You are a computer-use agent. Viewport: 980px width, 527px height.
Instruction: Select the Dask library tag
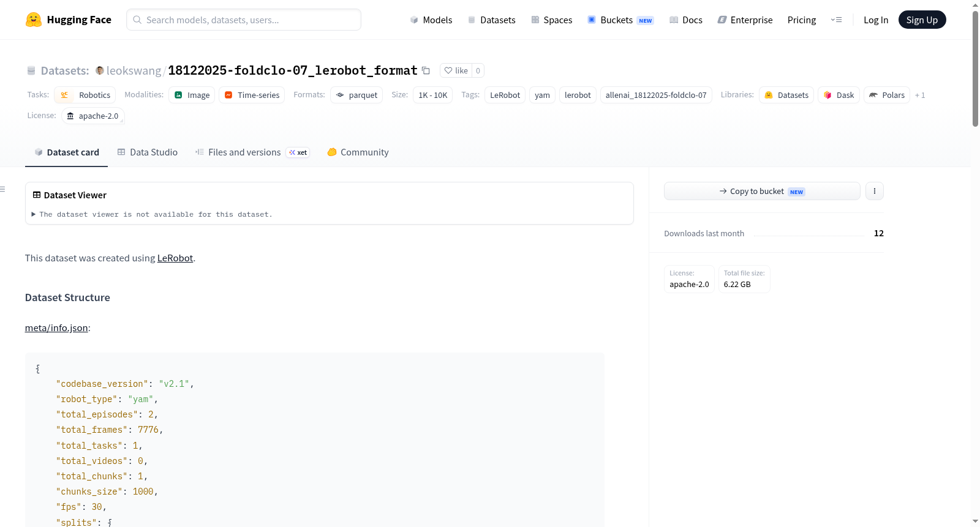click(839, 95)
